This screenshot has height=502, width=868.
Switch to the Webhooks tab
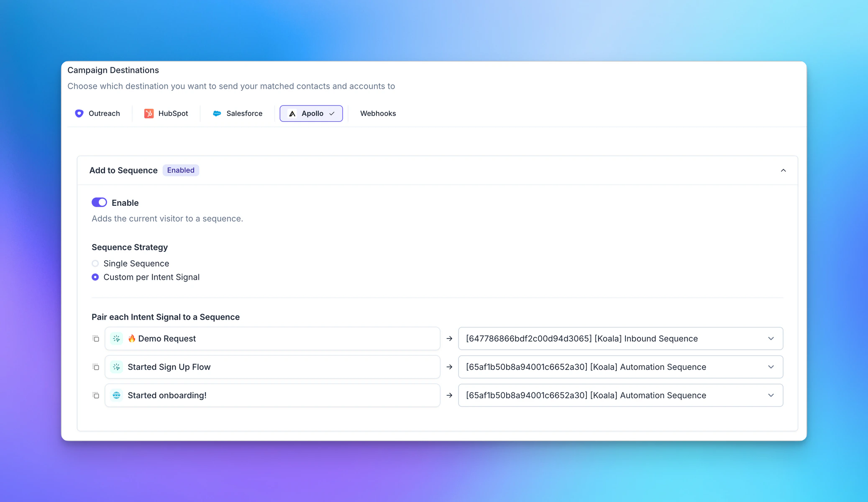378,113
